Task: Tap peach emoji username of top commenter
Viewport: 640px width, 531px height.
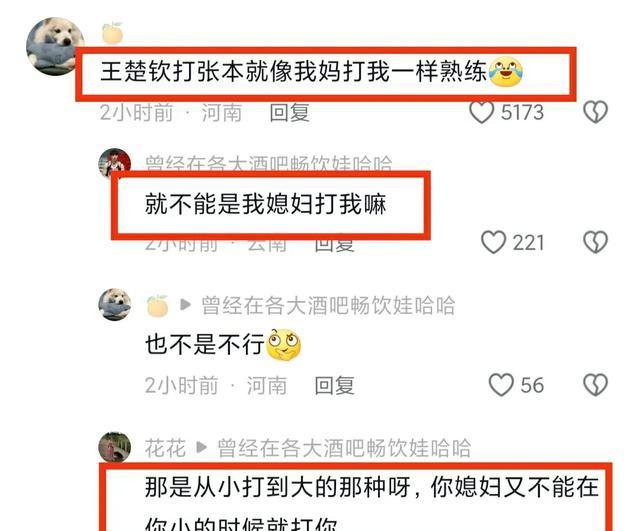Action: click(112, 33)
